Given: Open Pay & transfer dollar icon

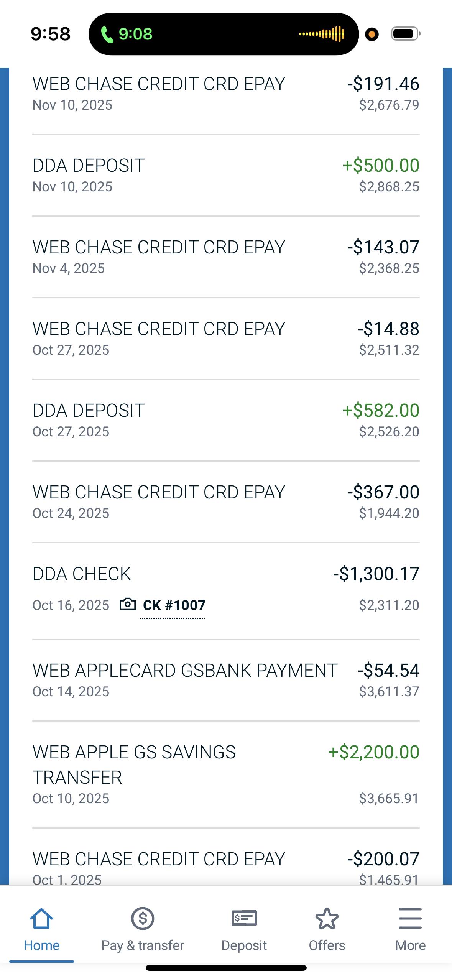Looking at the screenshot, I should pyautogui.click(x=143, y=919).
